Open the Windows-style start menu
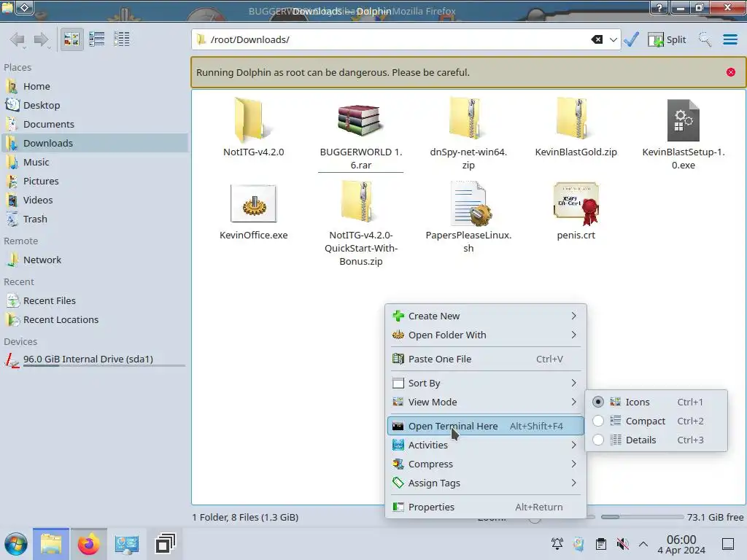This screenshot has height=560, width=747. (x=16, y=544)
